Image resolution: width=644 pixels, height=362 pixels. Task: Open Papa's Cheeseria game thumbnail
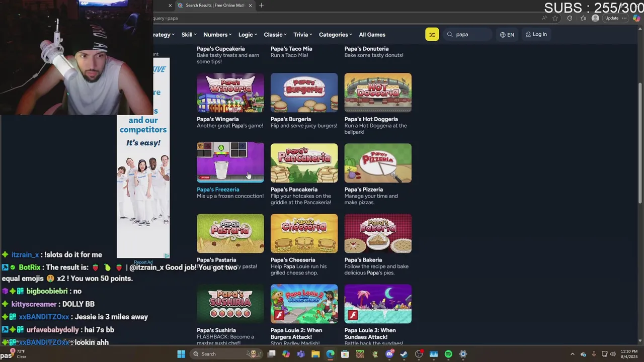point(304,233)
